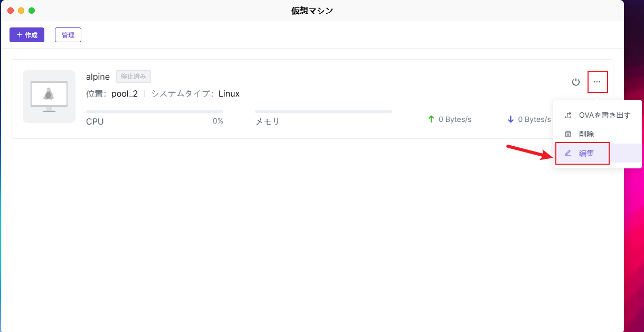Image resolution: width=644 pixels, height=332 pixels.
Task: Click the trash can icon in the menu
Action: [x=568, y=134]
